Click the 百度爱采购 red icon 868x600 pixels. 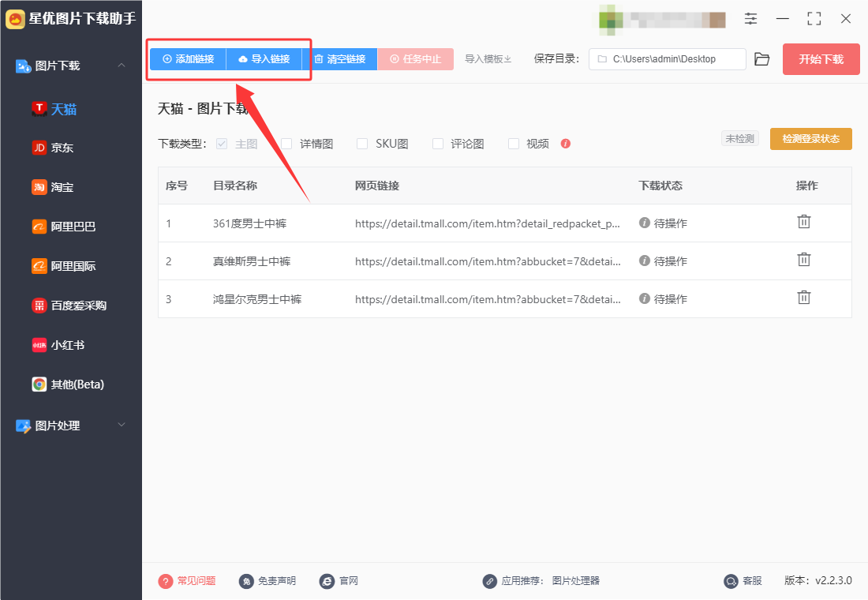(39, 306)
